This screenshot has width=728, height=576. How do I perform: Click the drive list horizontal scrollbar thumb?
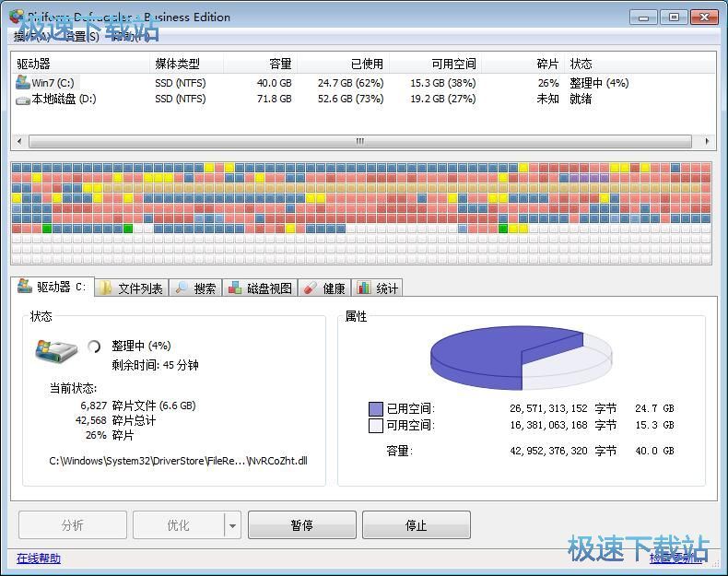click(x=359, y=142)
